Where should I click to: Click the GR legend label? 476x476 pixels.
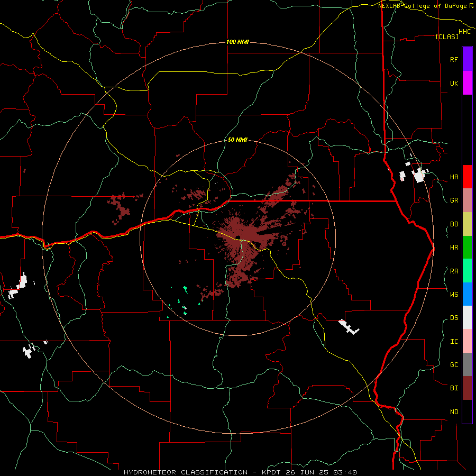[x=454, y=200]
